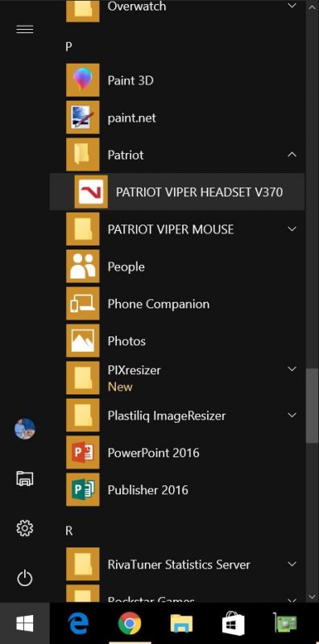Click the People label

point(126,267)
